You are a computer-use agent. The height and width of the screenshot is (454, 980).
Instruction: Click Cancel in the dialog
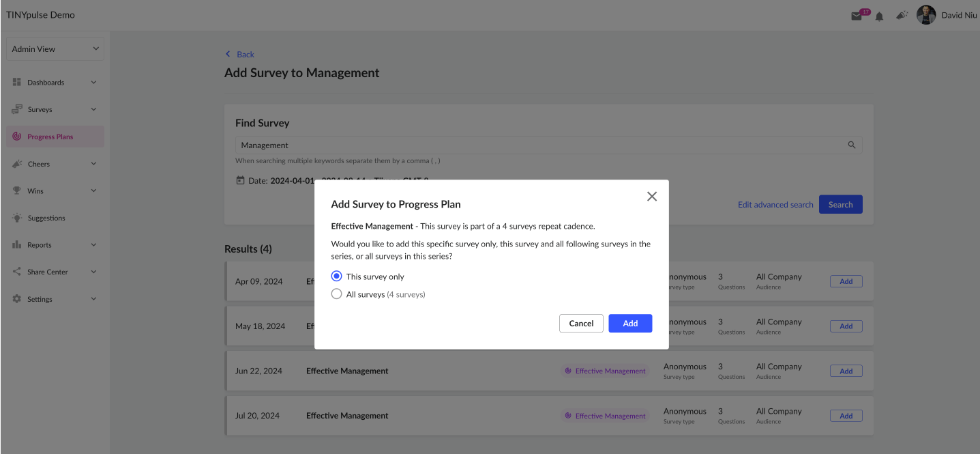pos(581,324)
